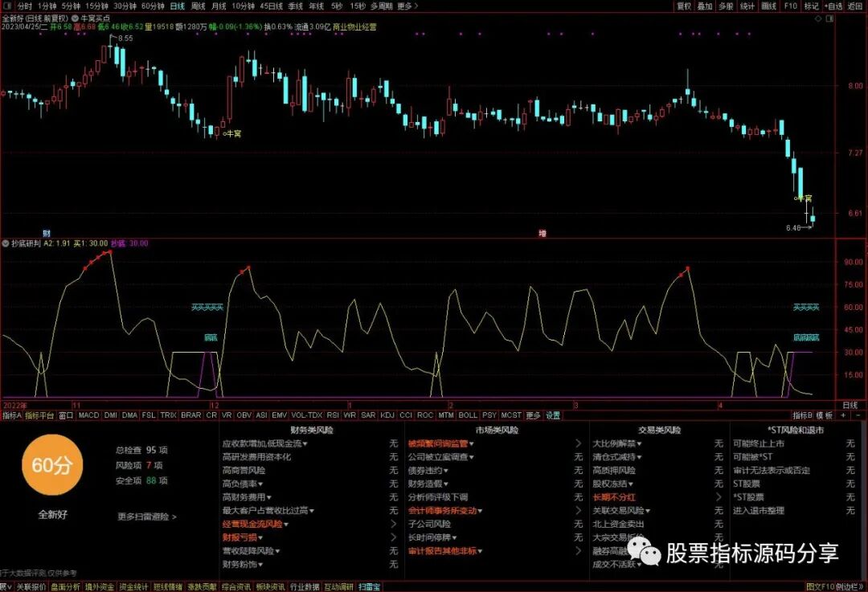Select the KDJ indicator
Viewport: 868px width, 592px height.
[x=387, y=415]
